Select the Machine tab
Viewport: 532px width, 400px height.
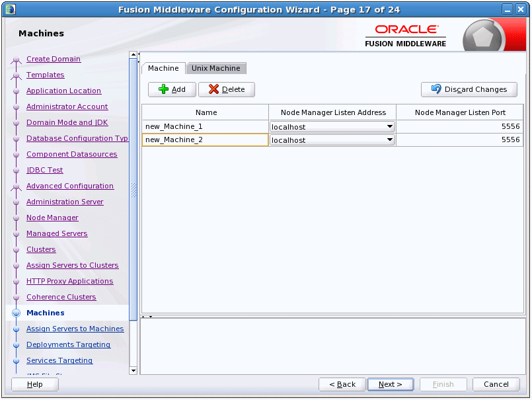click(x=163, y=68)
